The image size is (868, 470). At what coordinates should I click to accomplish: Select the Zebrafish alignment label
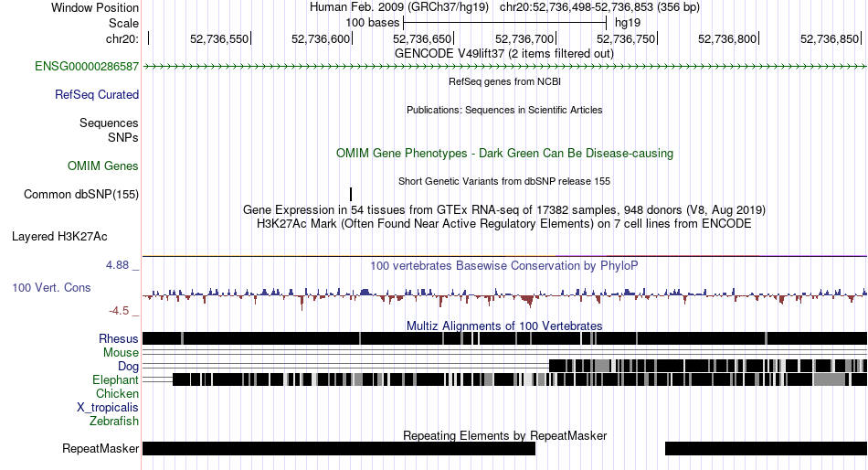(114, 422)
